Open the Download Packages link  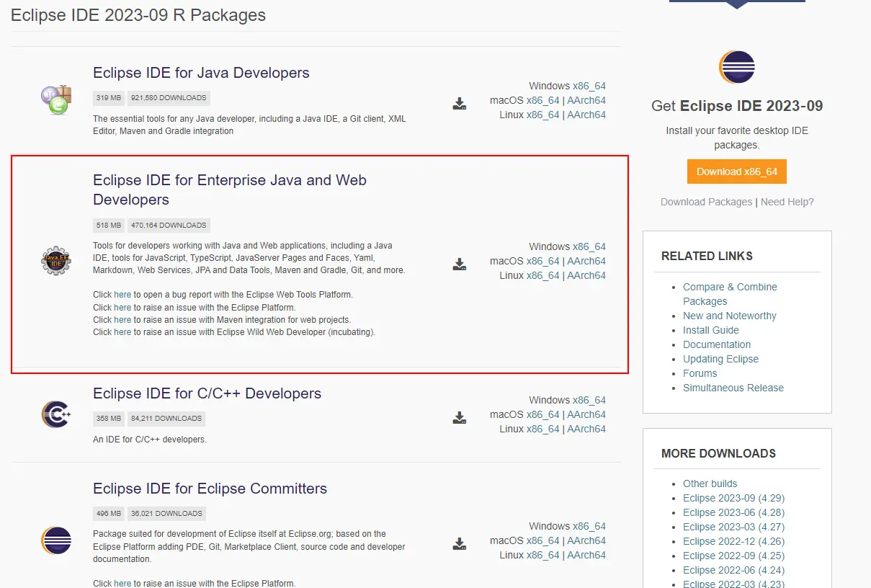click(x=706, y=202)
